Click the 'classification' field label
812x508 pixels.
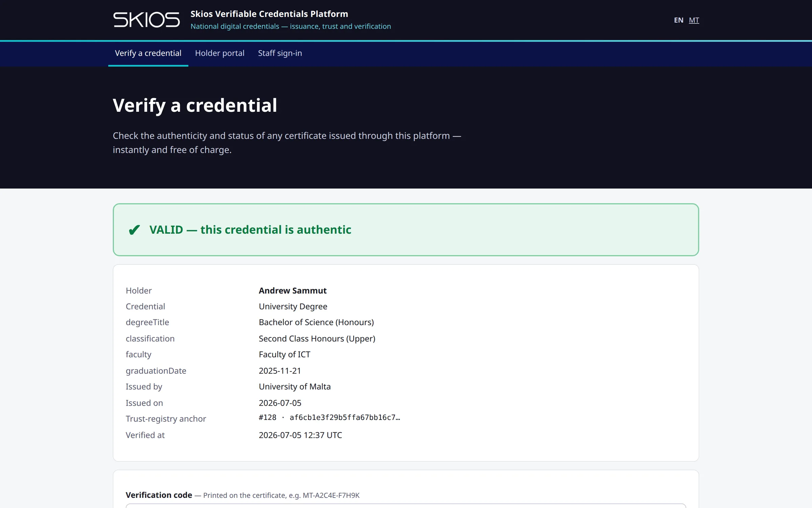[150, 339]
